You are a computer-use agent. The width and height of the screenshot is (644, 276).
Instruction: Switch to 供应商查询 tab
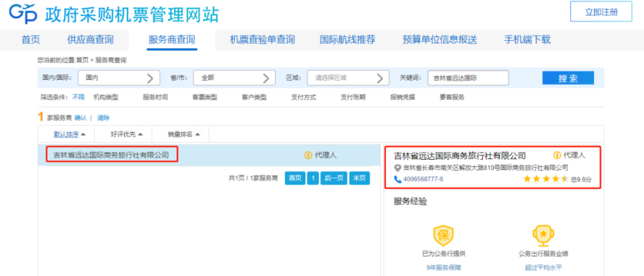click(x=91, y=40)
